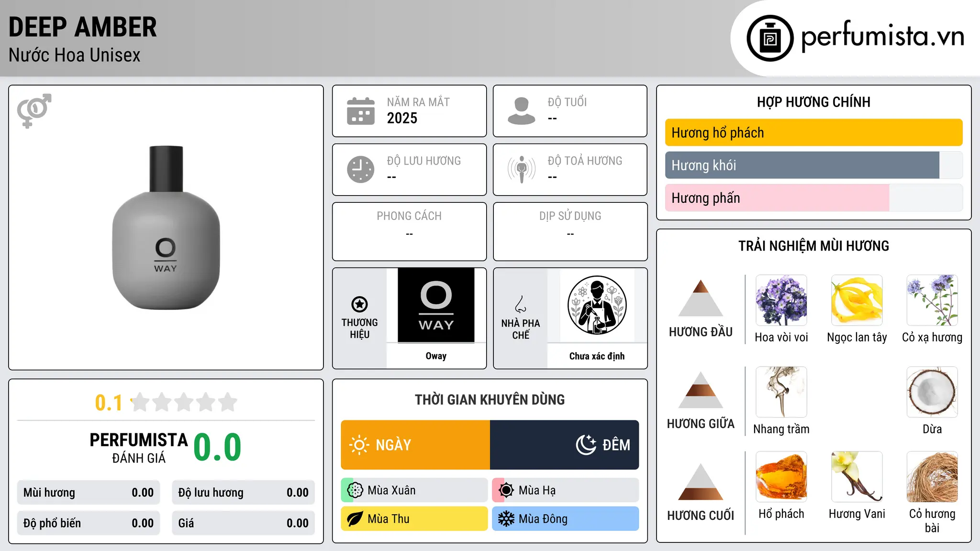Open the Nhang trầm note image

pyautogui.click(x=781, y=392)
